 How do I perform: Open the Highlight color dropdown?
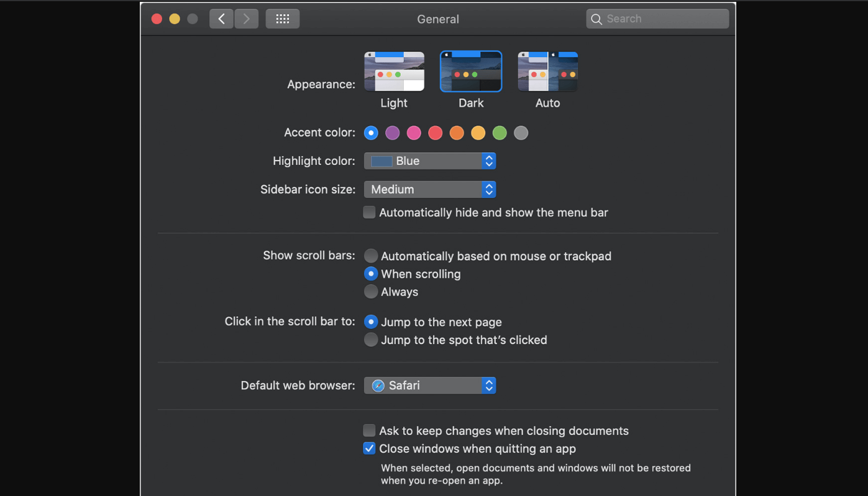coord(488,160)
